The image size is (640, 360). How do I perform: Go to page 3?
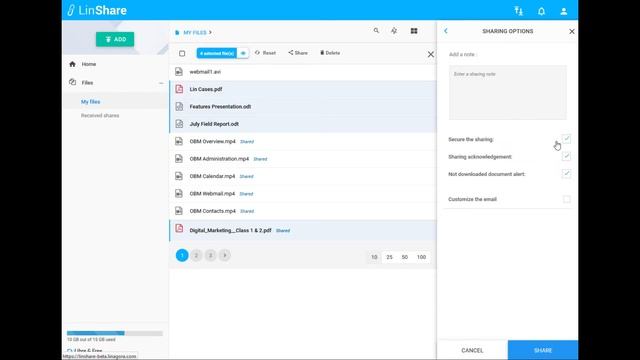[x=210, y=255]
